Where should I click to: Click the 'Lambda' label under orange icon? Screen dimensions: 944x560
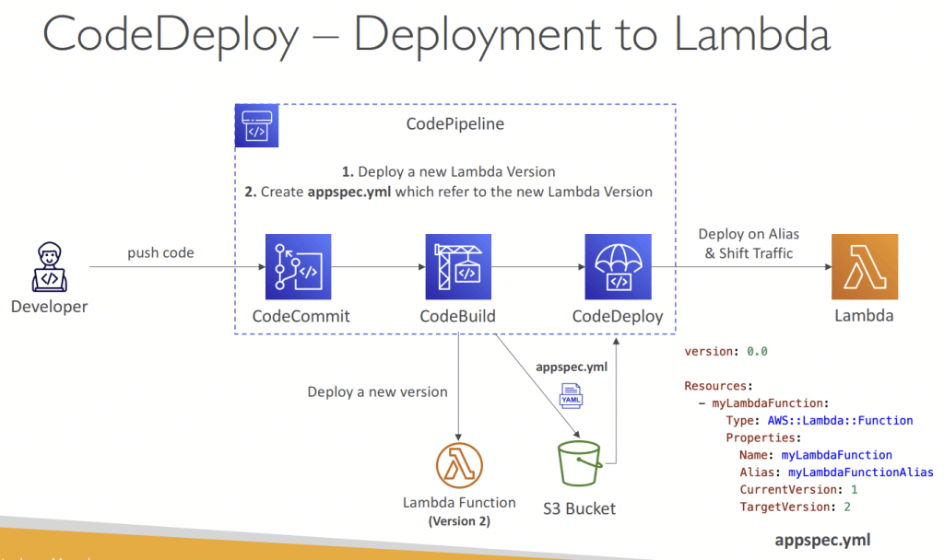pyautogui.click(x=864, y=316)
